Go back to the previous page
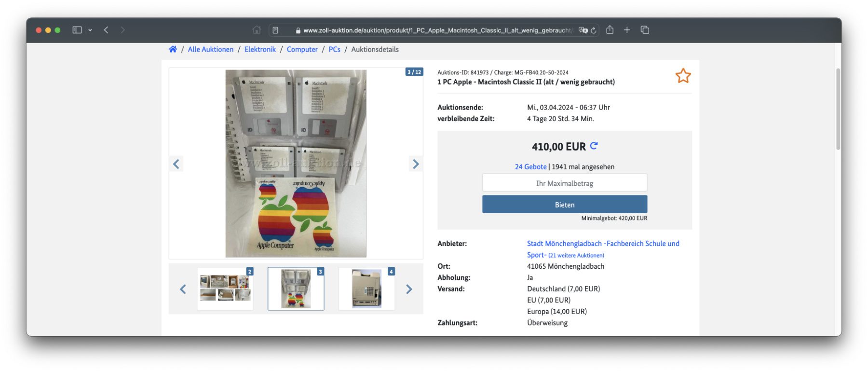Image resolution: width=868 pixels, height=371 pixels. pos(106,30)
